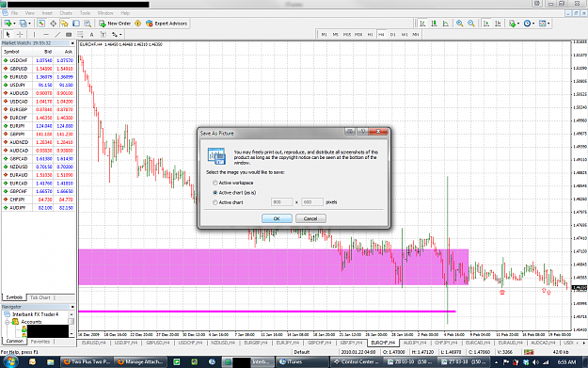
Task: Click the yellow diamond MetaEditor icon
Action: [138, 24]
